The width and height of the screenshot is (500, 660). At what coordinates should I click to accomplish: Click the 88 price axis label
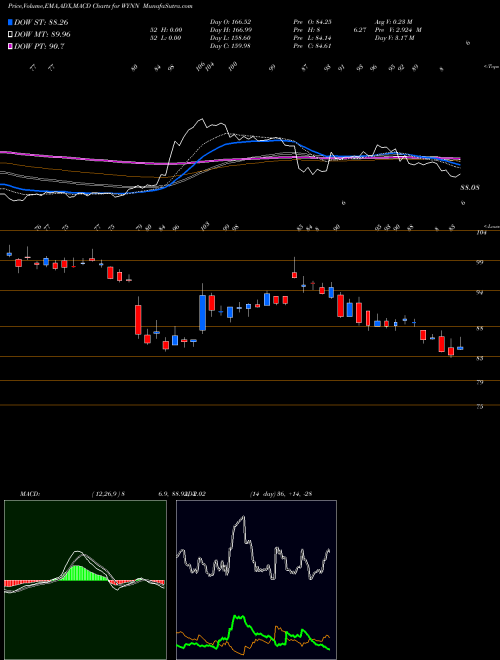click(481, 328)
